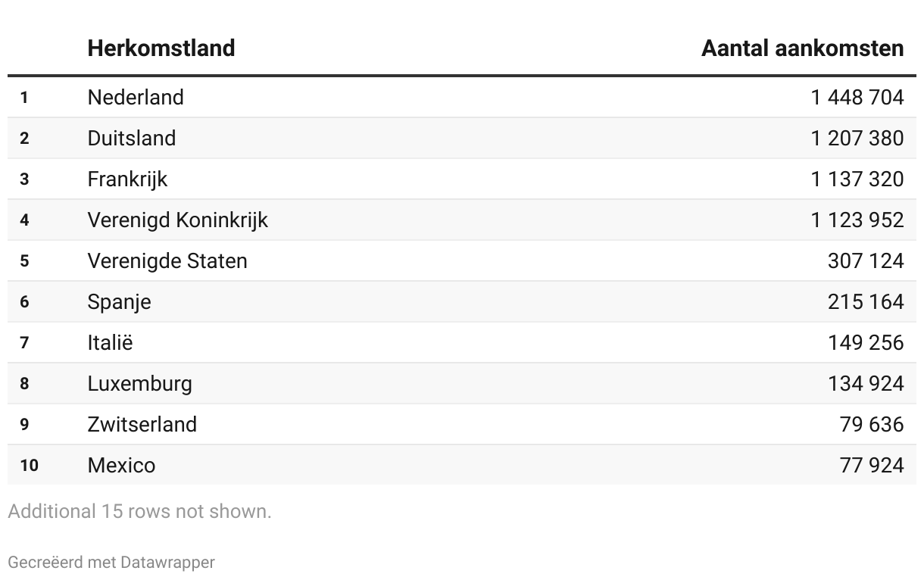Click the Spanje country cell
Viewport: 924px width, 580px height.
(119, 302)
